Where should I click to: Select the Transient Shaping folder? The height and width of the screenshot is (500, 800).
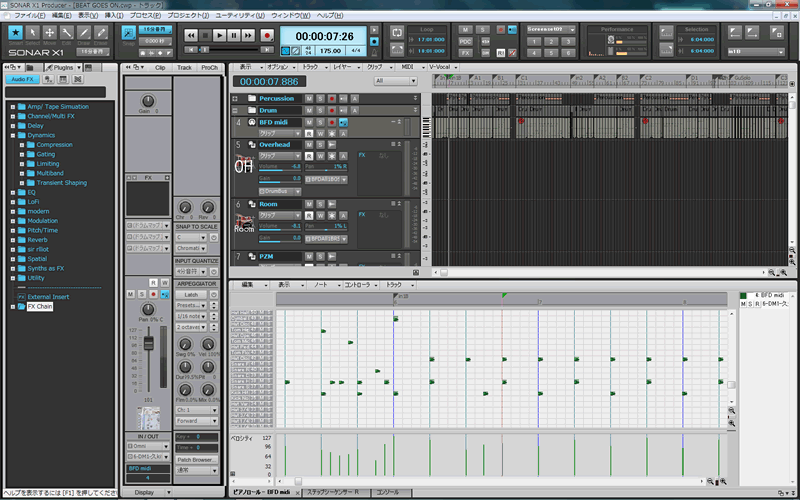point(61,183)
